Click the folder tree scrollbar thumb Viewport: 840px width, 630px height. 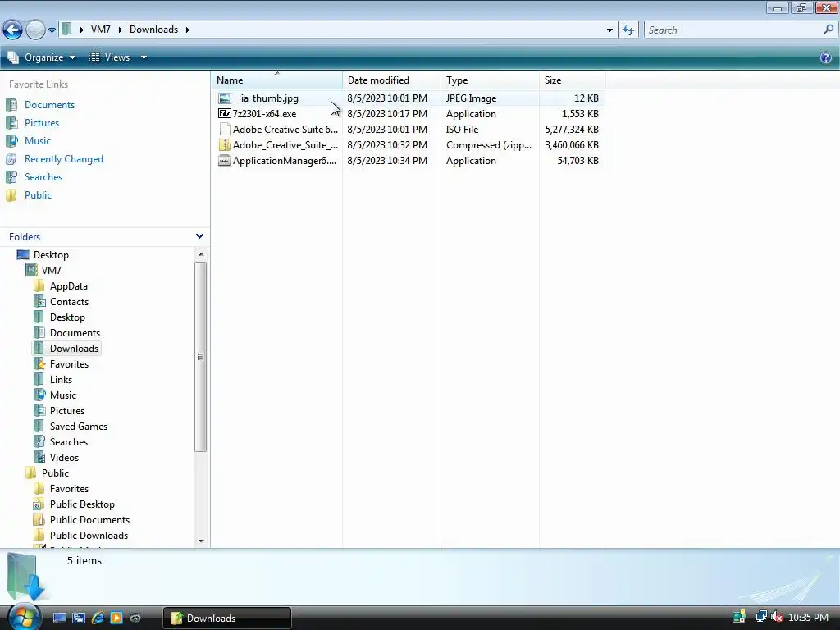click(201, 357)
